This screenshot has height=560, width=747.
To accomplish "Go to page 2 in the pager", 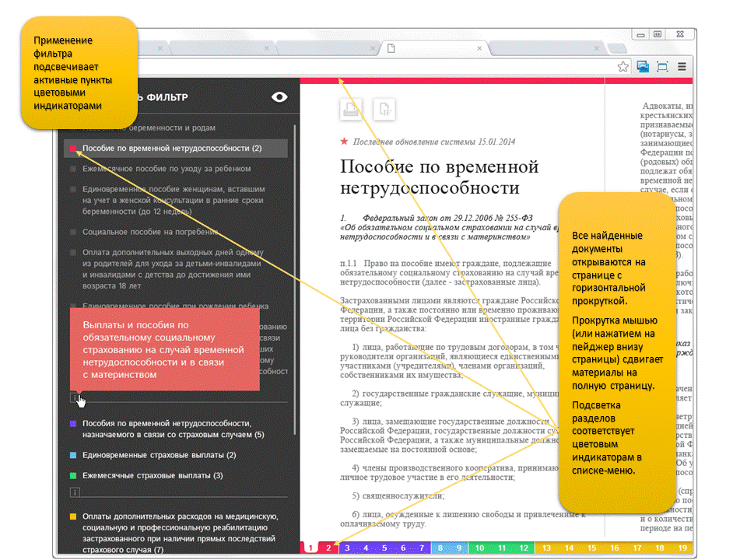I will (x=328, y=548).
